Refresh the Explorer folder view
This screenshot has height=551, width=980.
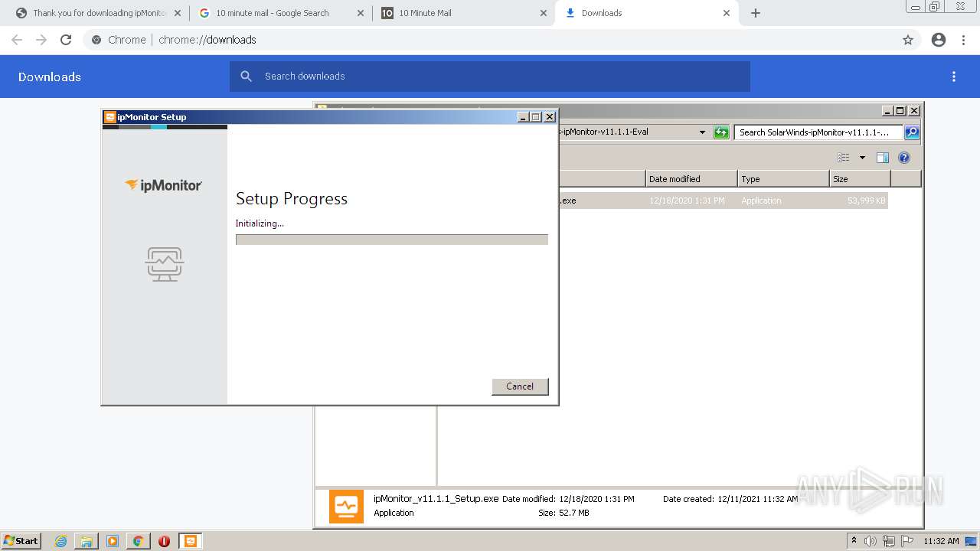click(x=721, y=132)
